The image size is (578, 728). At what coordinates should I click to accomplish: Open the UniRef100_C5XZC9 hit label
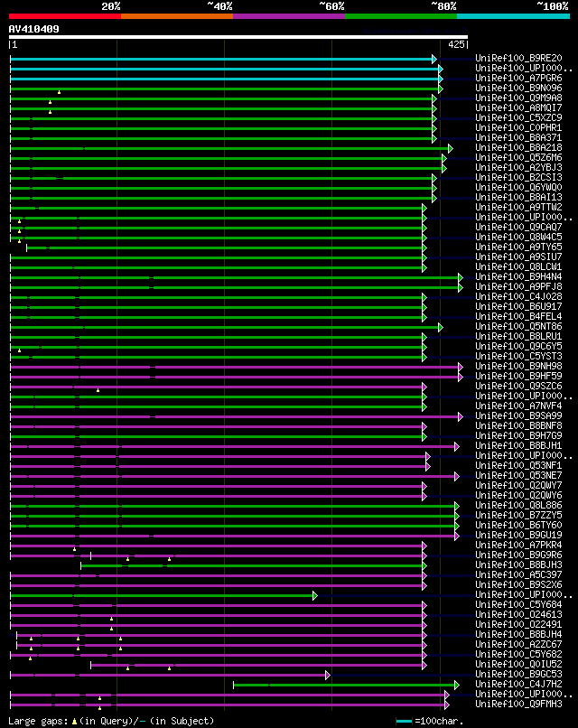coord(518,118)
